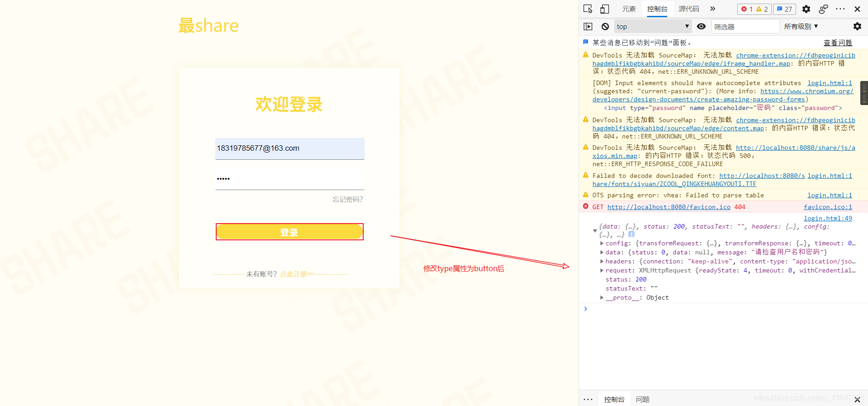Clear the console with the ban icon

coord(605,27)
